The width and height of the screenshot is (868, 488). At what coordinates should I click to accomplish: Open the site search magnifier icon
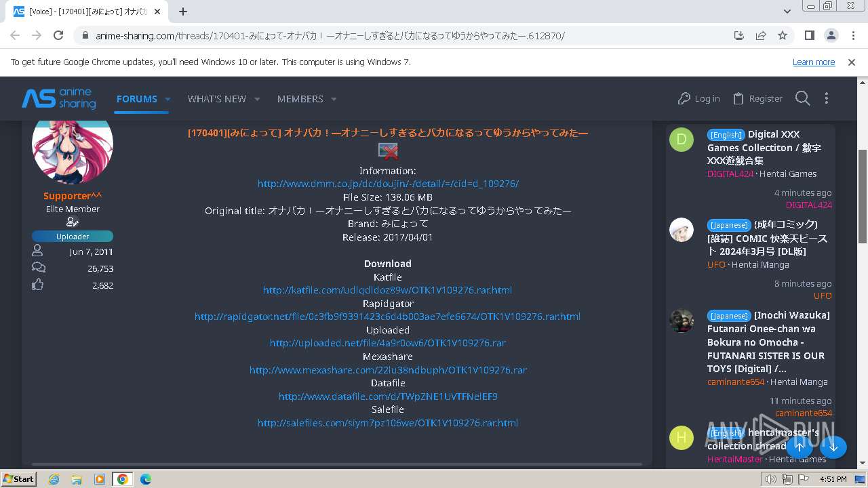coord(802,99)
